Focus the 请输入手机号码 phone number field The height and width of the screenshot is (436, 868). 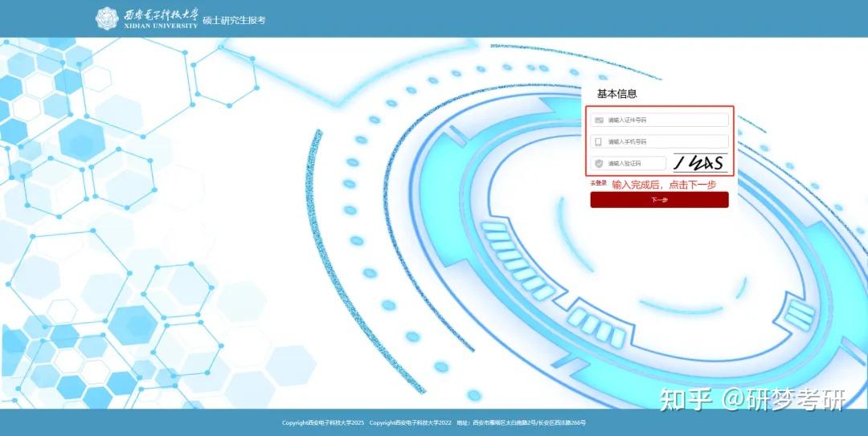[x=659, y=141]
